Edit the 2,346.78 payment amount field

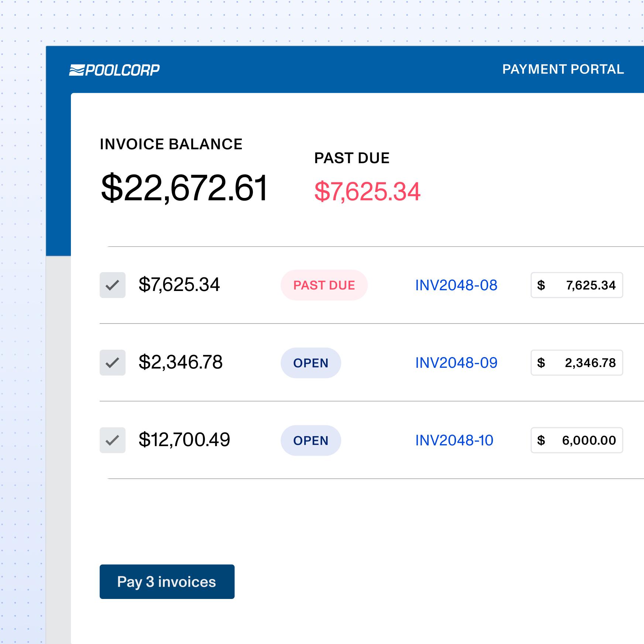pos(577,363)
